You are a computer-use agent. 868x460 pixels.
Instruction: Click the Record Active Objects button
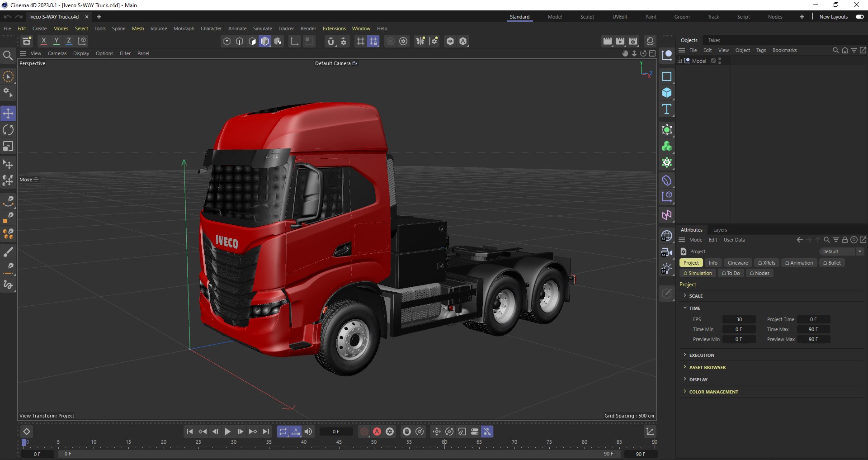tap(364, 432)
